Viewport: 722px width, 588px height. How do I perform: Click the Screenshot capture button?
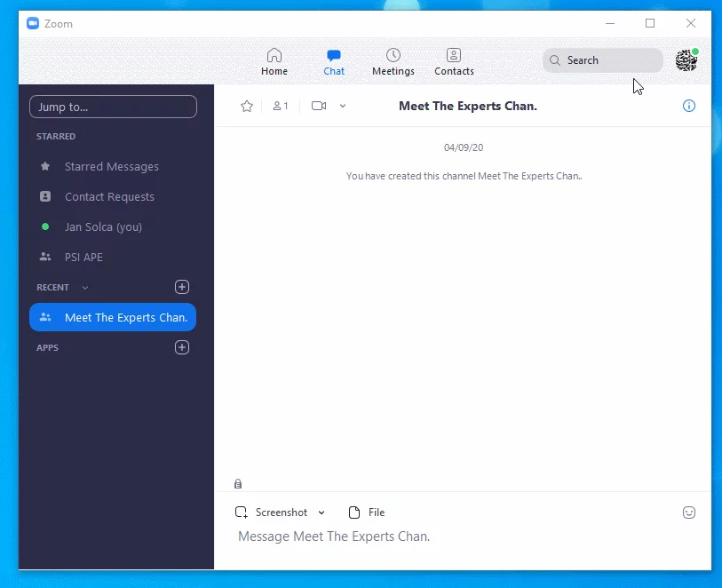tap(272, 513)
